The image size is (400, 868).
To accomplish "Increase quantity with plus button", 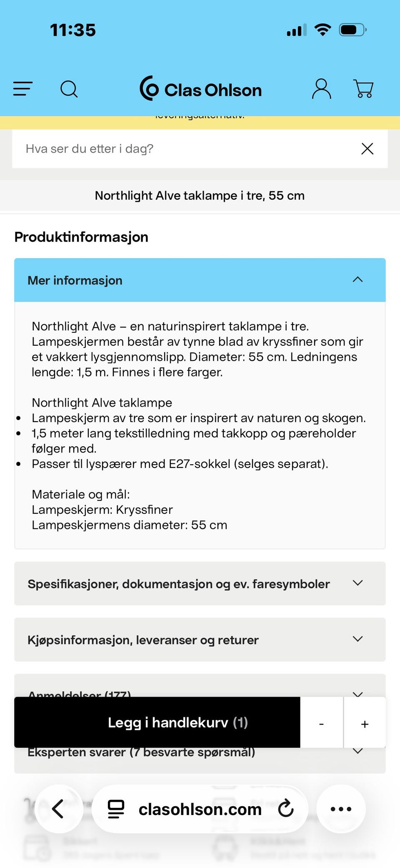I will pos(365,724).
